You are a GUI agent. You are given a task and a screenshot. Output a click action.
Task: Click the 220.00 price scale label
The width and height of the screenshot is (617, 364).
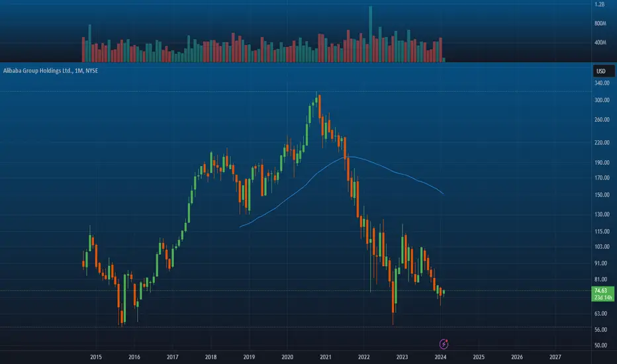click(x=602, y=143)
